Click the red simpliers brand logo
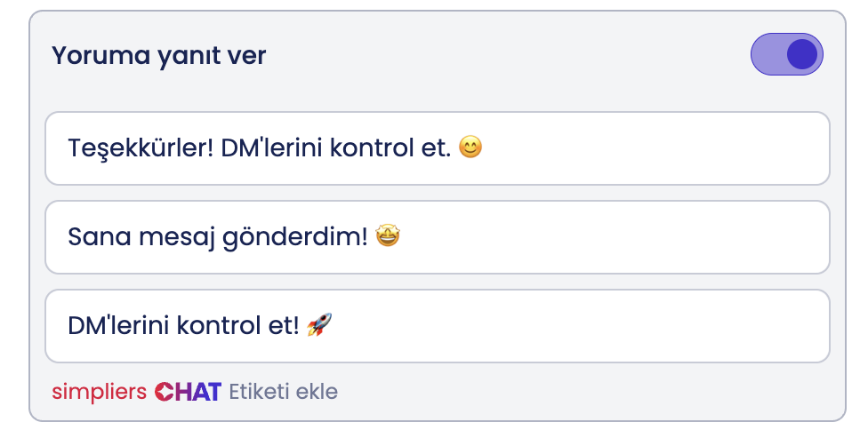868x430 pixels. (99, 392)
